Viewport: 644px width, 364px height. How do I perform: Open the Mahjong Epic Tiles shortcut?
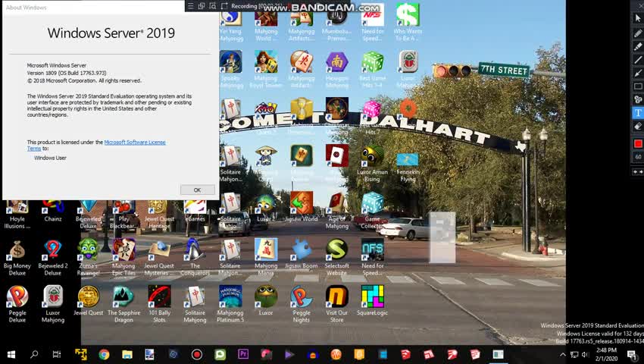pos(123,258)
